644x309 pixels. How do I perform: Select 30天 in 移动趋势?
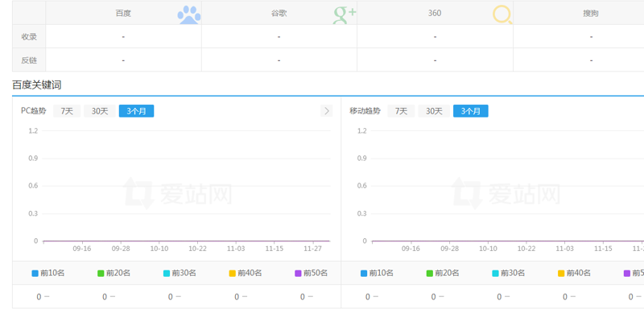[434, 111]
